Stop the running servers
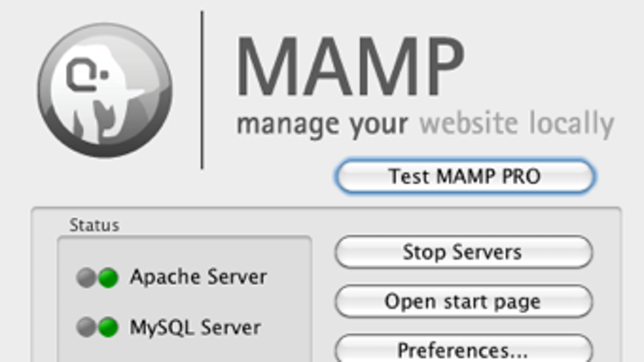 (x=464, y=252)
